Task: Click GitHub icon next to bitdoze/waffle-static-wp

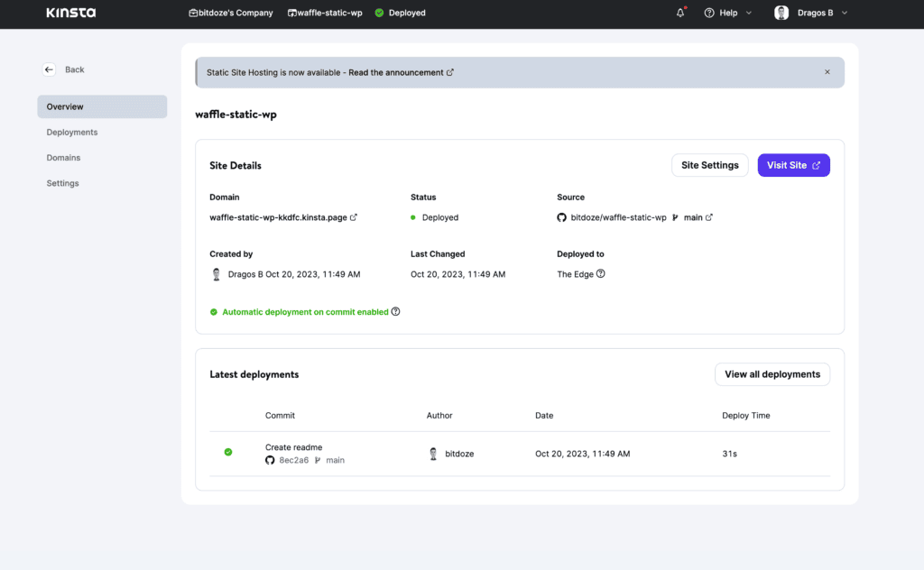Action: coord(561,217)
